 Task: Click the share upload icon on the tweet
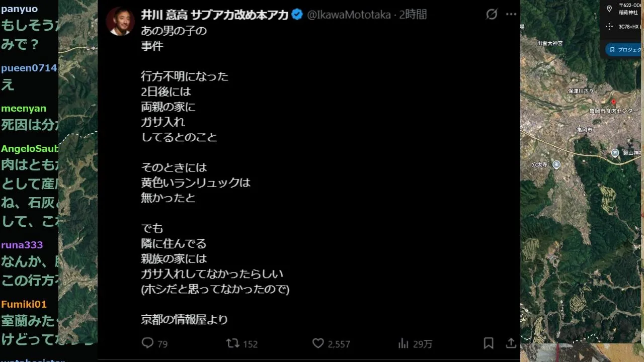click(511, 343)
